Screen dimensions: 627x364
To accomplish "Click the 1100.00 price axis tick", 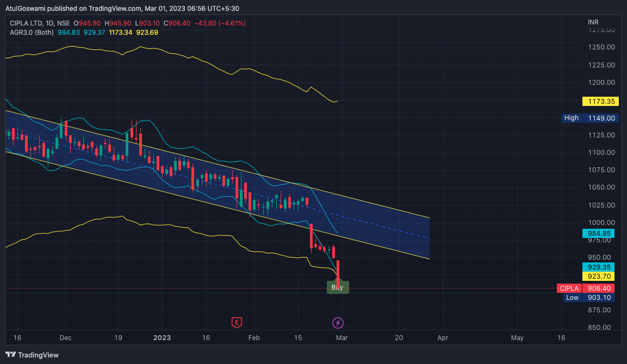I will pos(601,152).
